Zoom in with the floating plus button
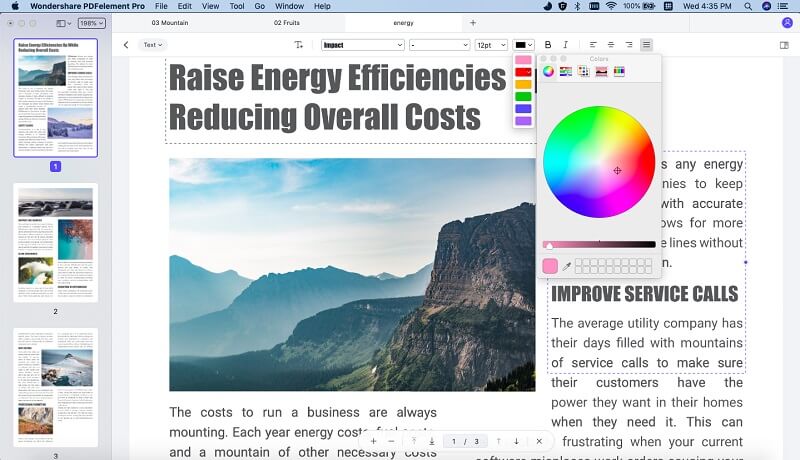This screenshot has width=800, height=460. point(373,441)
